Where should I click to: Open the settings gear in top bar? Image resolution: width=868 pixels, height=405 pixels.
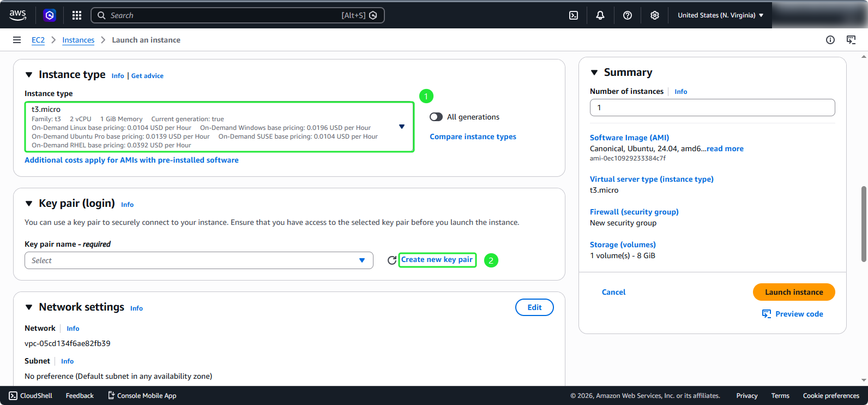[x=655, y=15]
